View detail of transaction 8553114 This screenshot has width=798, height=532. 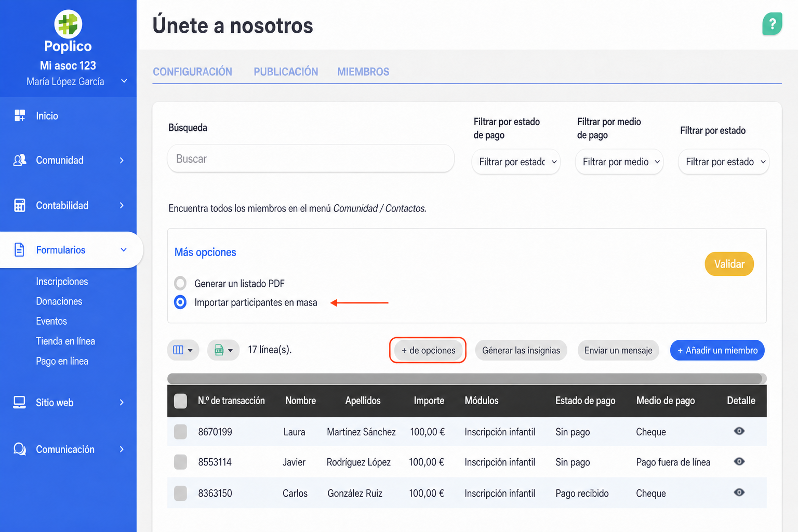point(739,461)
